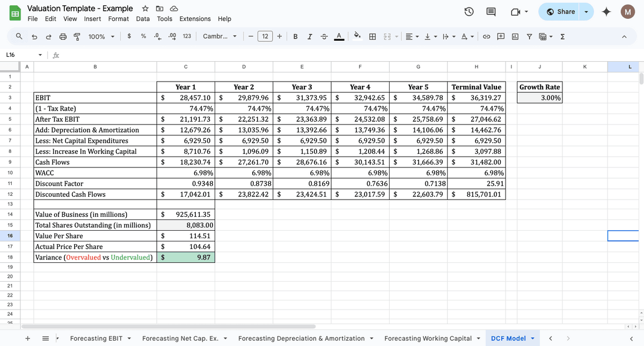Select the paint format tool
The image size is (644, 346).
[x=76, y=36]
